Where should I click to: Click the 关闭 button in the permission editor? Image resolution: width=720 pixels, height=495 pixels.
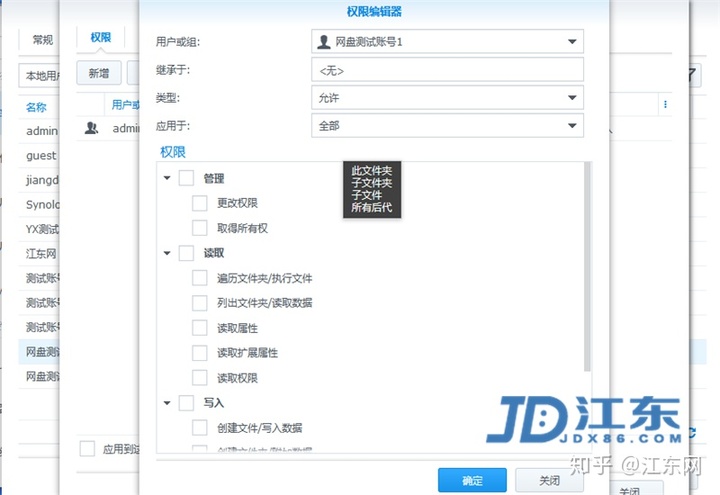pyautogui.click(x=549, y=480)
